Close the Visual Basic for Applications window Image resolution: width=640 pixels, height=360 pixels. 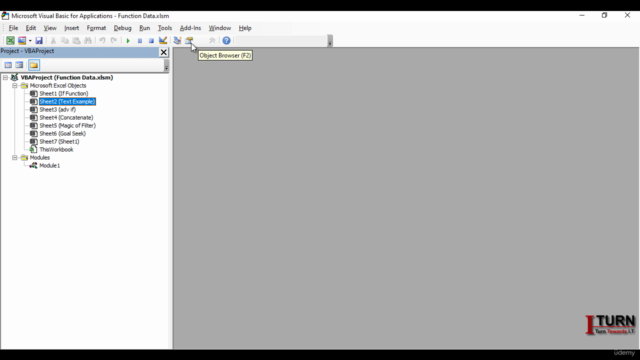pyautogui.click(x=627, y=16)
